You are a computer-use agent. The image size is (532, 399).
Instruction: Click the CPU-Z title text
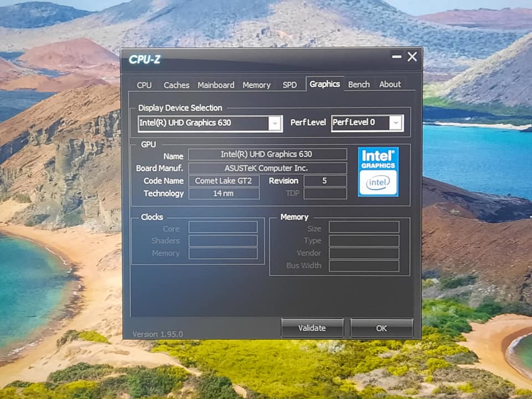point(145,59)
